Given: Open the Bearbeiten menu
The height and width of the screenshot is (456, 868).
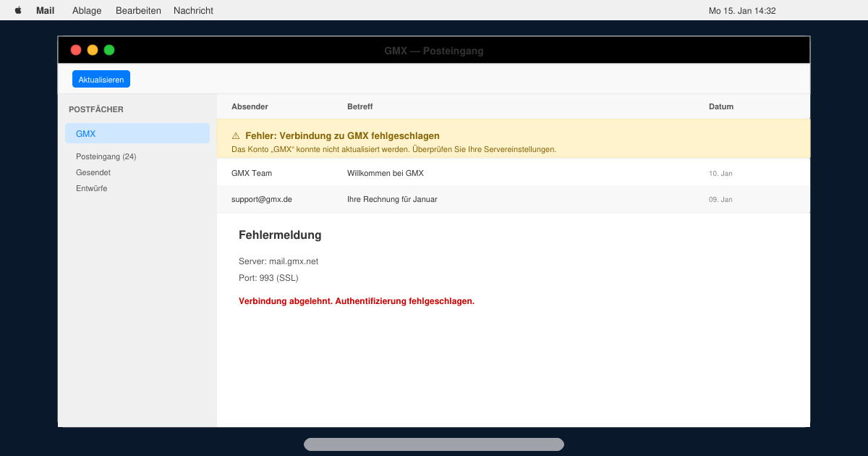Looking at the screenshot, I should pos(138,11).
